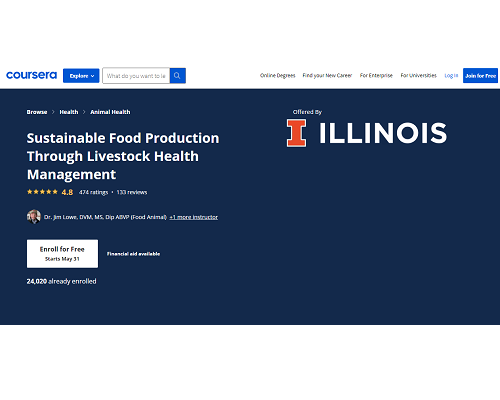Viewport: 500px width, 400px height.
Task: Click the Illinois block I logo
Action: [296, 133]
